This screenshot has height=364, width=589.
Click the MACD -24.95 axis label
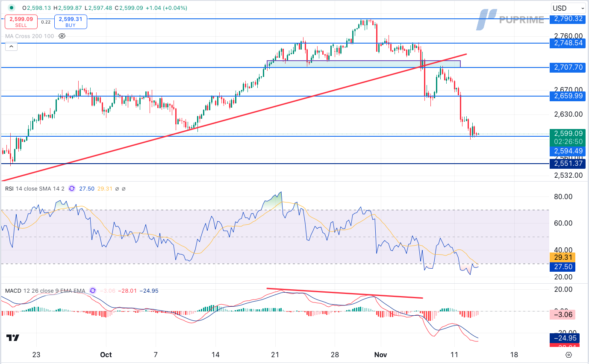coord(565,339)
